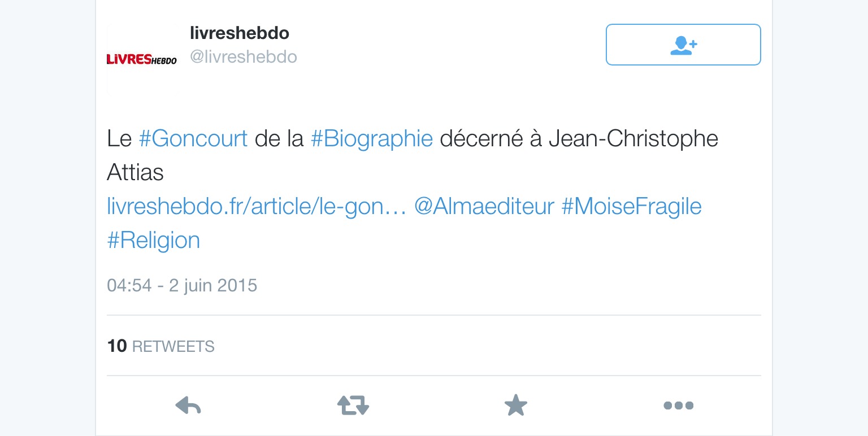Open the 04:54 - 2 juin 2015 timestamp
The height and width of the screenshot is (436, 868).
point(182,285)
